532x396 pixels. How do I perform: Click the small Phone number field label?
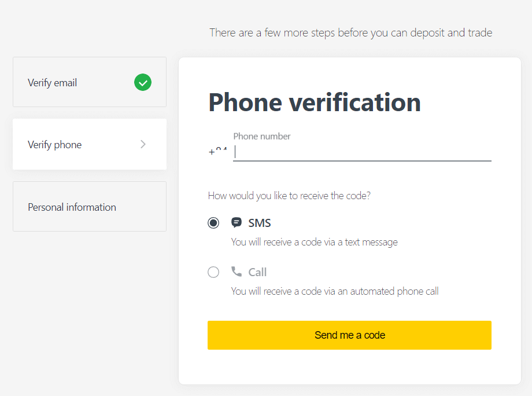point(262,137)
